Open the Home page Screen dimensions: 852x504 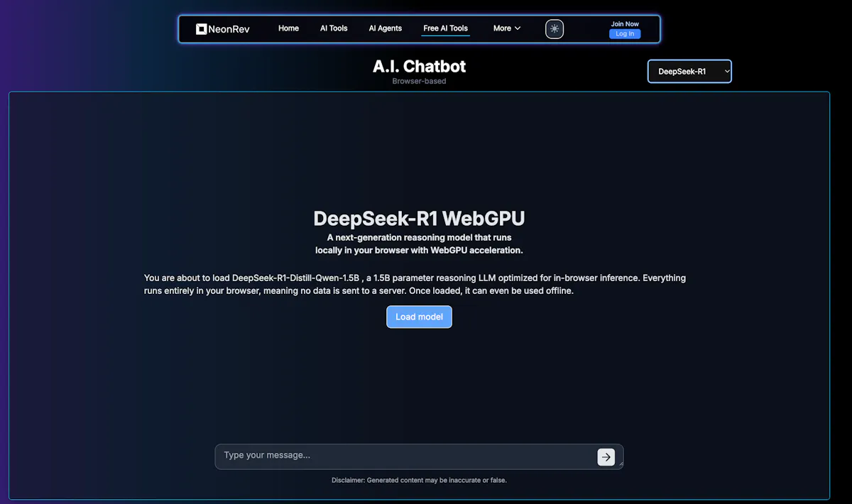pyautogui.click(x=288, y=28)
